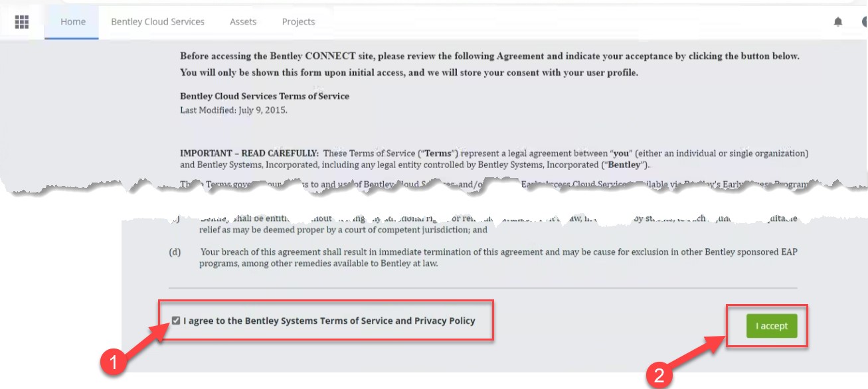Toggle the Terms of Service agreement checkbox

pyautogui.click(x=176, y=321)
